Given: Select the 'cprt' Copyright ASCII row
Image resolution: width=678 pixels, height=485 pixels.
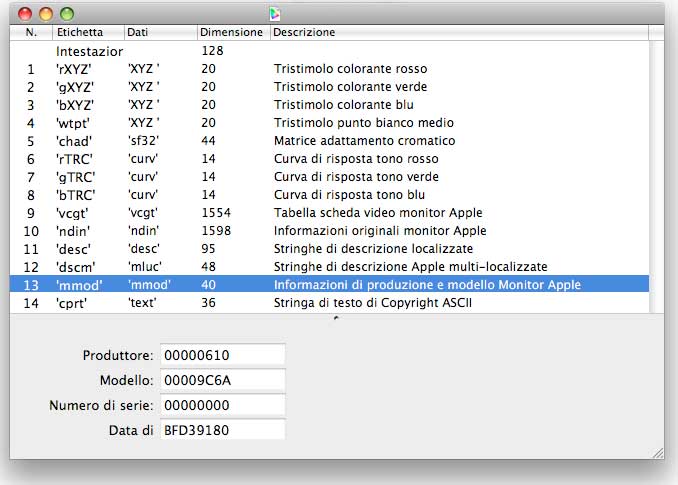Looking at the screenshot, I should pyautogui.click(x=300, y=303).
